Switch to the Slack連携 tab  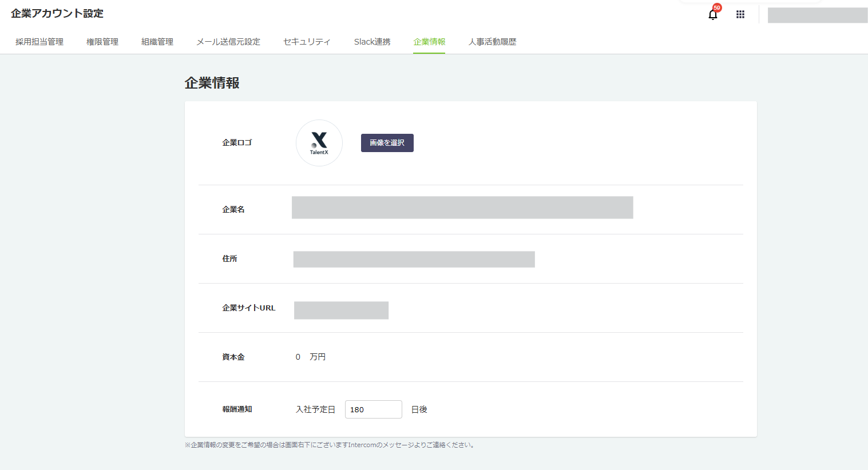[x=372, y=42]
